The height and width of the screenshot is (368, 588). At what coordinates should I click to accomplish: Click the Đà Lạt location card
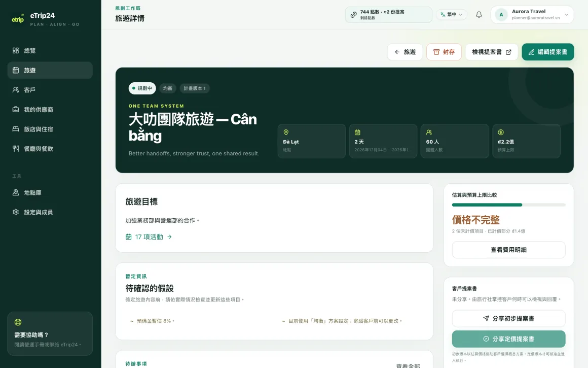[312, 141]
